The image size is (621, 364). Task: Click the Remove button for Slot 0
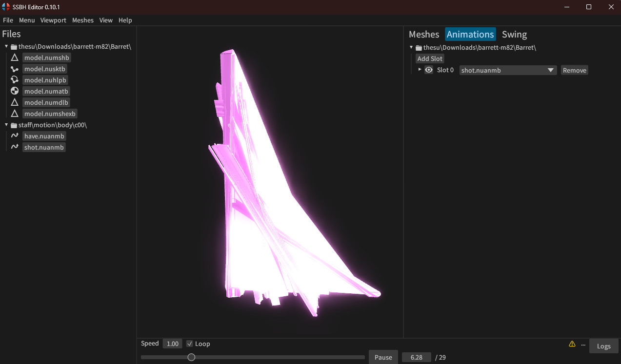click(x=574, y=70)
